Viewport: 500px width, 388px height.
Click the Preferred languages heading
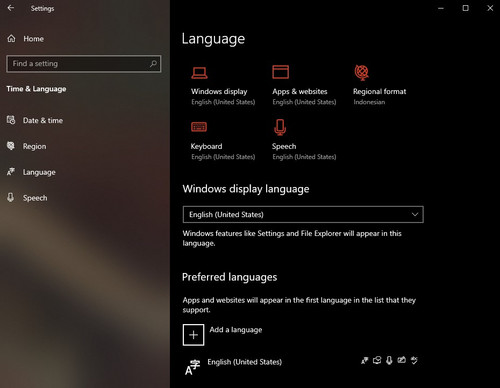click(x=229, y=277)
